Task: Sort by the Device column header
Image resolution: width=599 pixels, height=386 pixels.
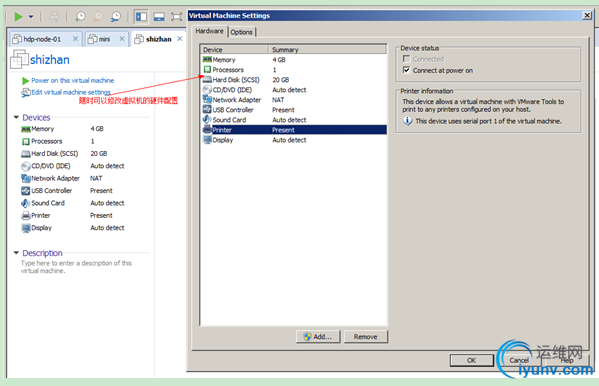Action: [x=235, y=50]
